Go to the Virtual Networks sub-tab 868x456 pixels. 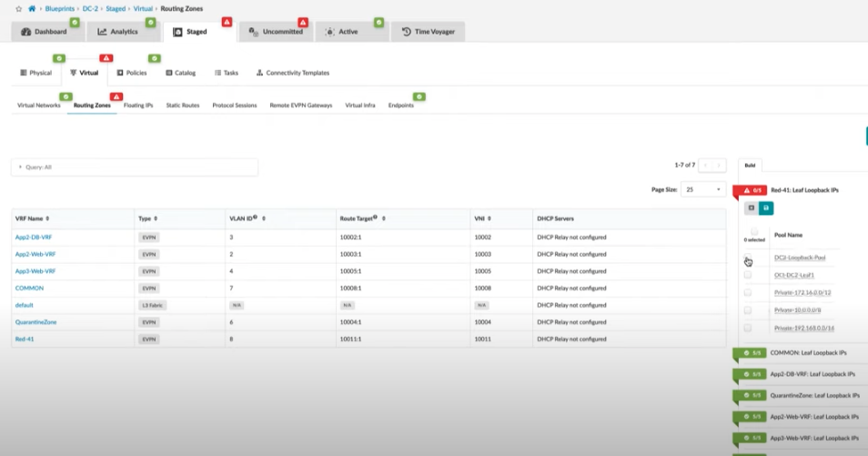click(39, 106)
